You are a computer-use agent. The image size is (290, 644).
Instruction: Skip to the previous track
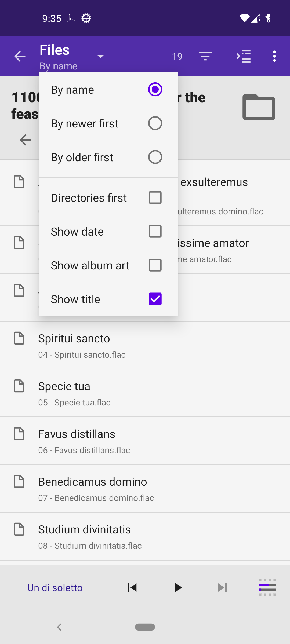click(132, 588)
